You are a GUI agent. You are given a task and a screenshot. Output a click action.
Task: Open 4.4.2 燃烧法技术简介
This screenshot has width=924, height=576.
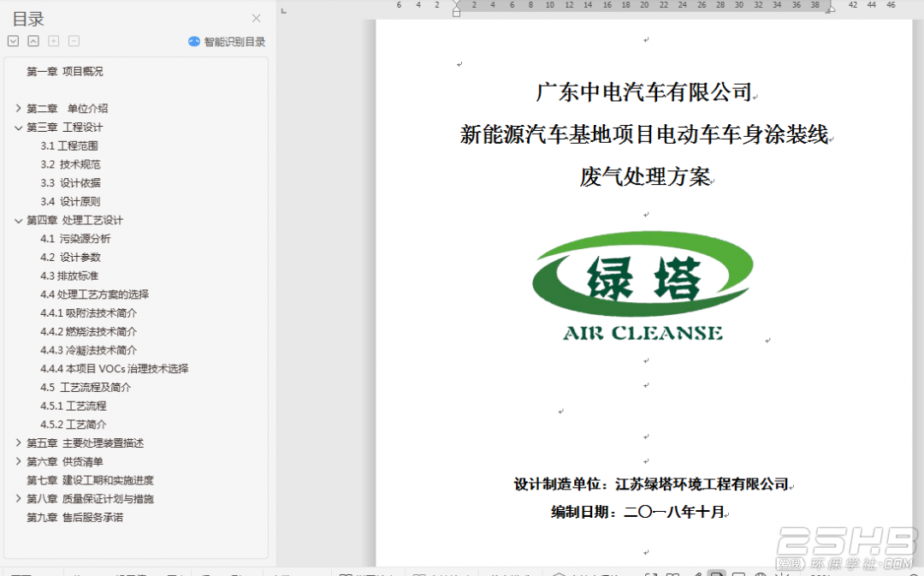pyautogui.click(x=88, y=332)
